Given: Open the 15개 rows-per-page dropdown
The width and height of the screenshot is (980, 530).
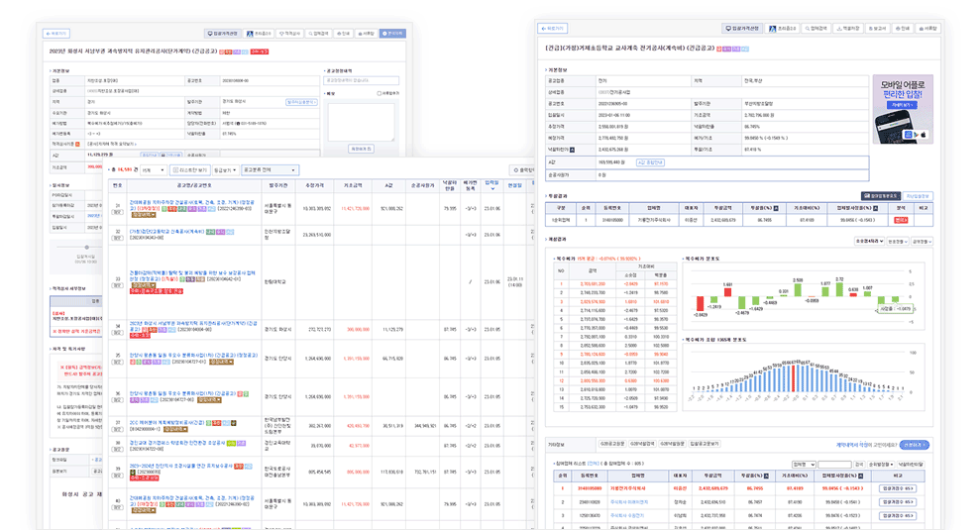Looking at the screenshot, I should (x=152, y=170).
